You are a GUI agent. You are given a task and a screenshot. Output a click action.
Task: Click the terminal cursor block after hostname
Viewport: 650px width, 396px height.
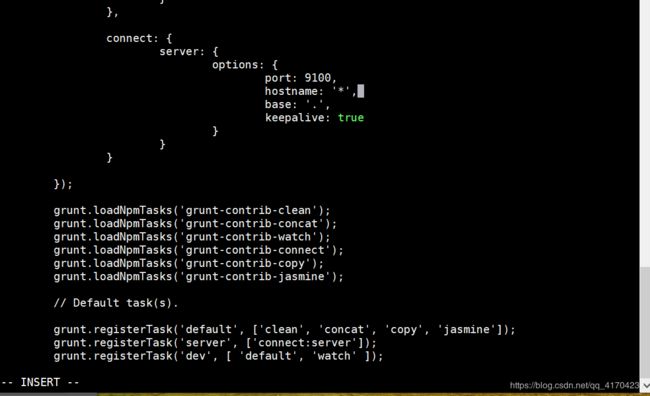[x=361, y=91]
